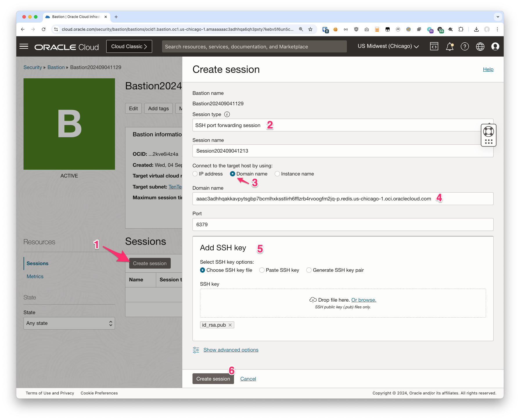520x420 pixels.
Task: Open the Metrics resource tab
Action: click(35, 276)
